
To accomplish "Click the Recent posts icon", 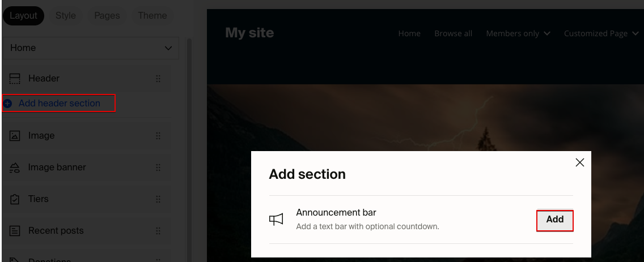I will pyautogui.click(x=15, y=231).
